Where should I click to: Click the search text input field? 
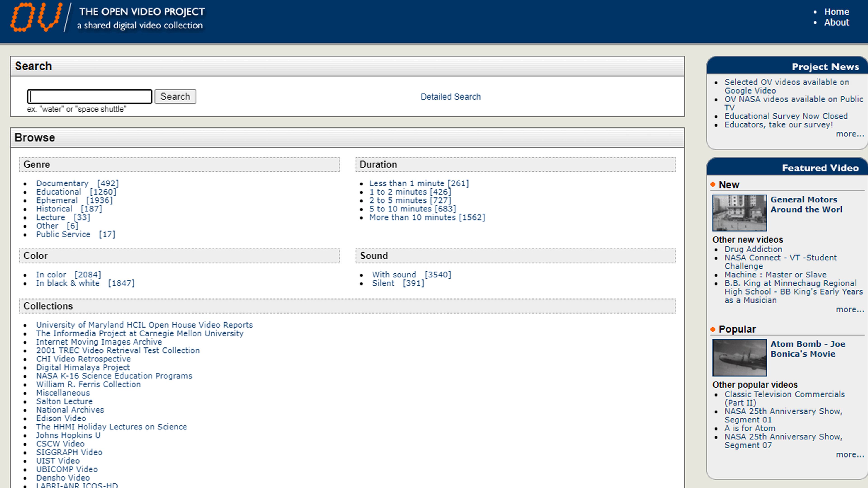click(x=90, y=97)
